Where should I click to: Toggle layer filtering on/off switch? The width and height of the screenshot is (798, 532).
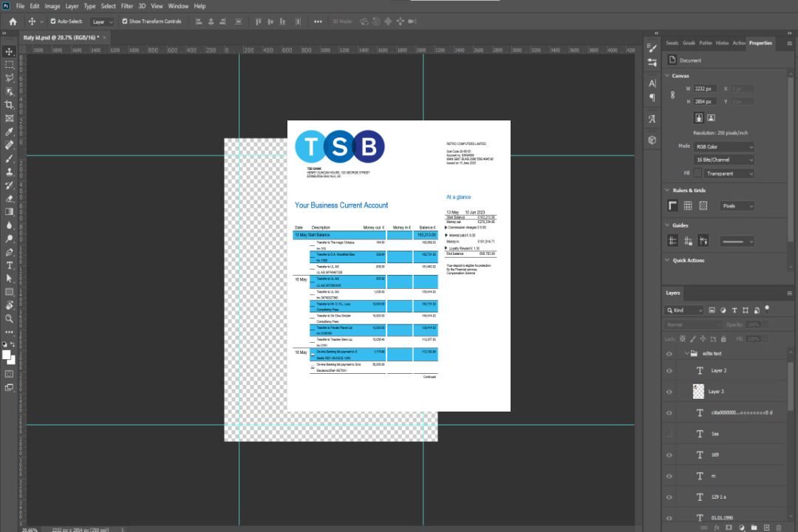click(768, 309)
